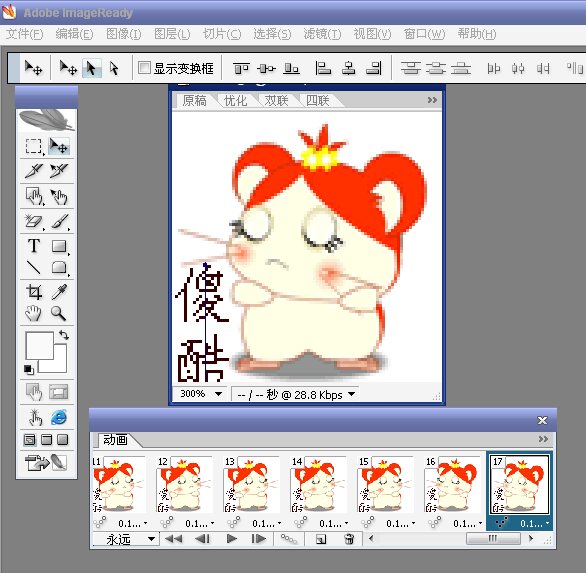Click the foreground color swatch

coord(39,345)
